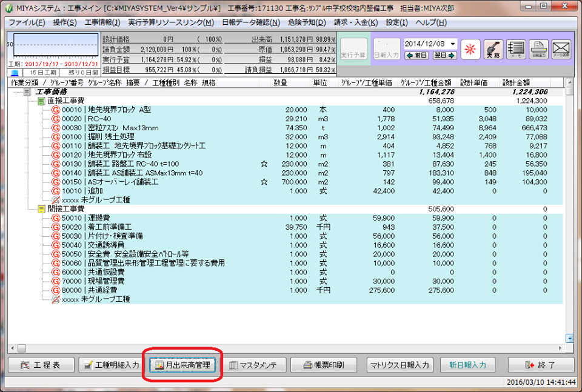Viewport: 582px width, 392px height.
Task: Click the G icon for row 50020
Action: [56, 227]
